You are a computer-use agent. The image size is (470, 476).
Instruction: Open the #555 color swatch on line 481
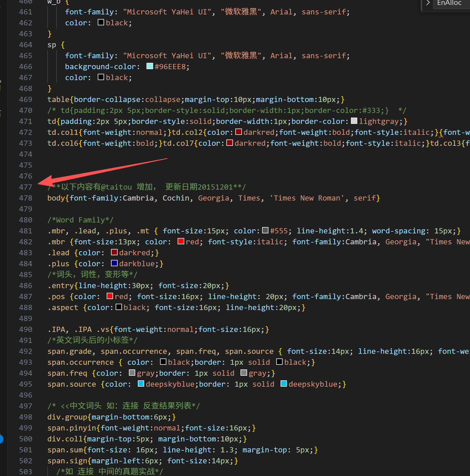265,231
